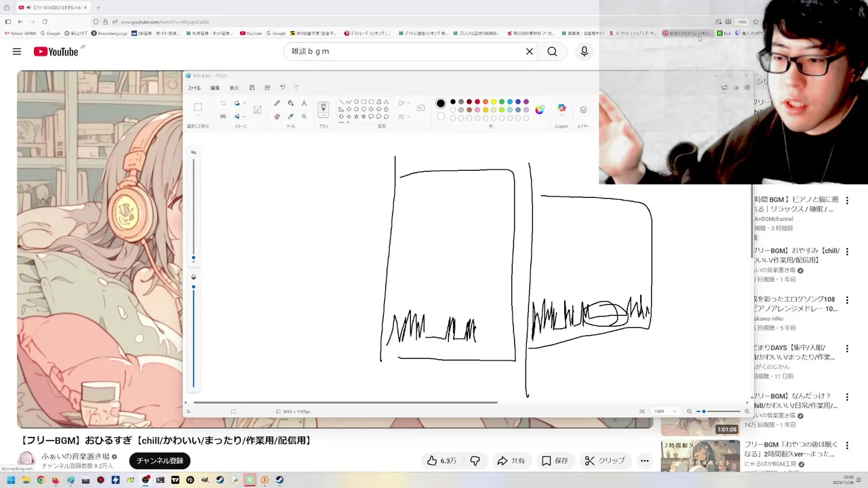Click the YouTube voice search microphone
This screenshot has height=488, width=868.
pos(584,52)
